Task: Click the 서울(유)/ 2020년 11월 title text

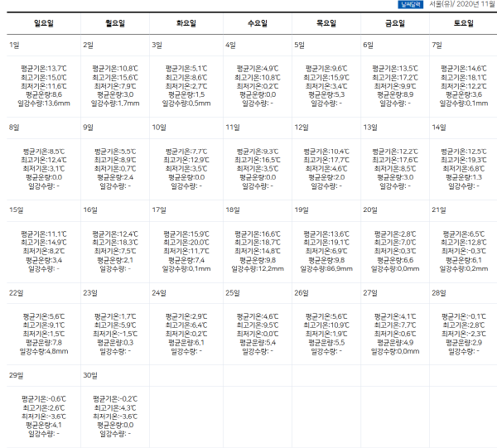Action: 461,4
